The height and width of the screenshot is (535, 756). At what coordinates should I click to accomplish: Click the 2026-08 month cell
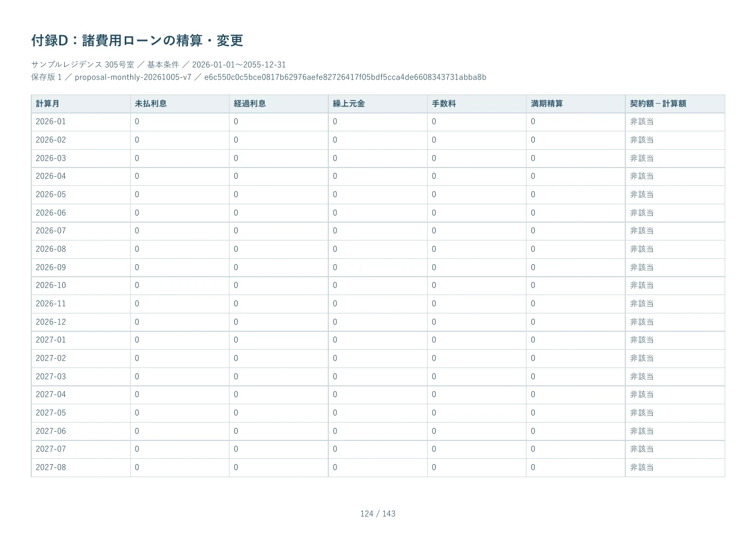pos(80,249)
